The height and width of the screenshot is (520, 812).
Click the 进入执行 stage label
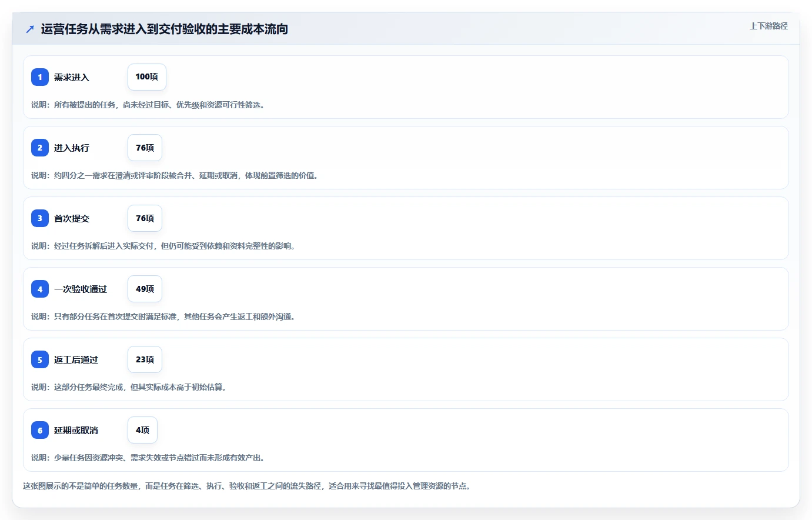pos(72,148)
